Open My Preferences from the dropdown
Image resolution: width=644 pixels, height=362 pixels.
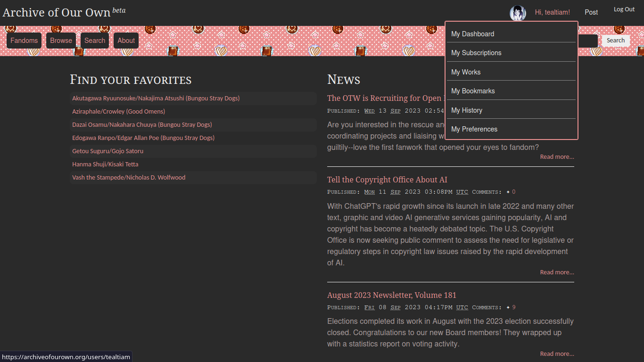474,129
